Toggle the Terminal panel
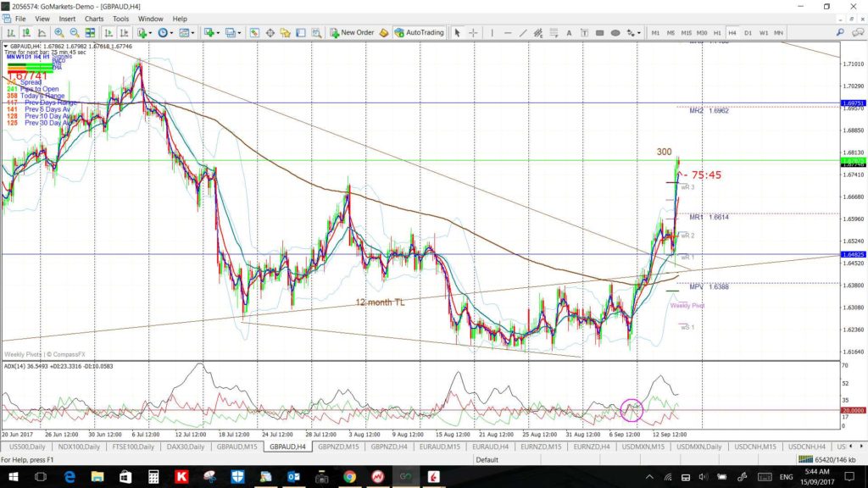Image resolution: width=868 pixels, height=488 pixels. [301, 33]
